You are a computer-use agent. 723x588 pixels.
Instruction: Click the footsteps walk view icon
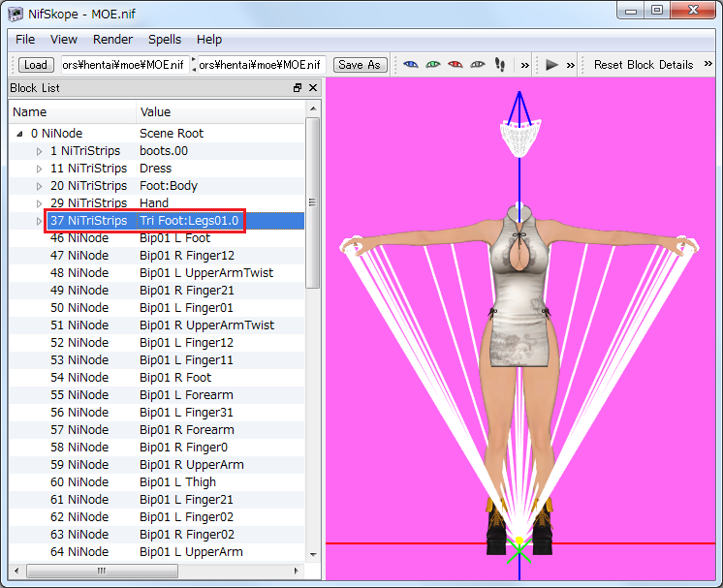[x=500, y=65]
